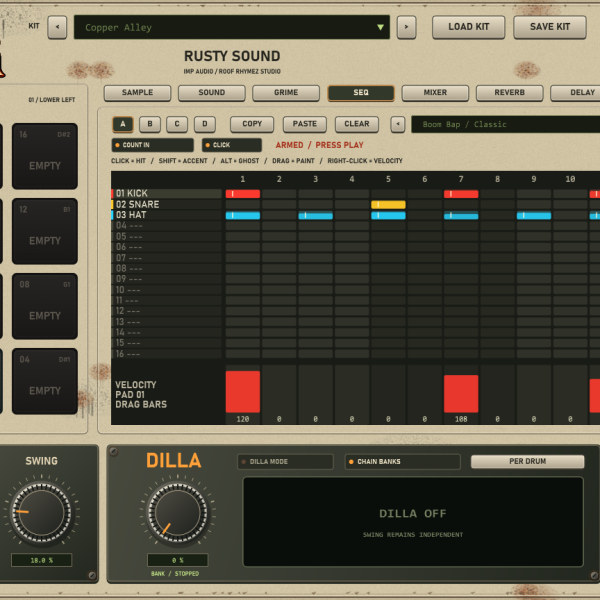Toggle snare hit on step 5

[388, 205]
